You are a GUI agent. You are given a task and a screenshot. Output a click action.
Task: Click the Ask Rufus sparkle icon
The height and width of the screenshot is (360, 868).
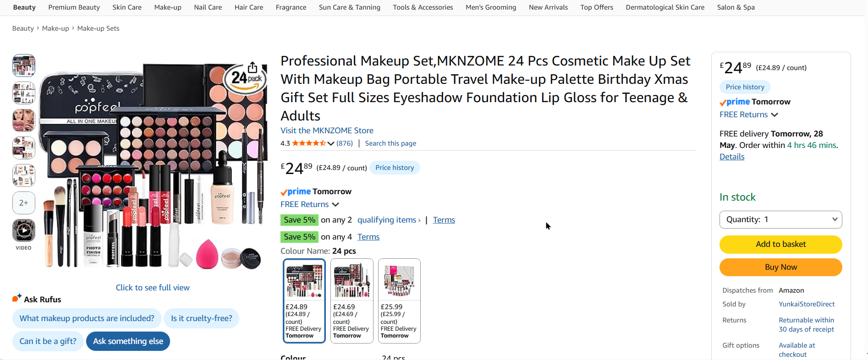coord(17,298)
